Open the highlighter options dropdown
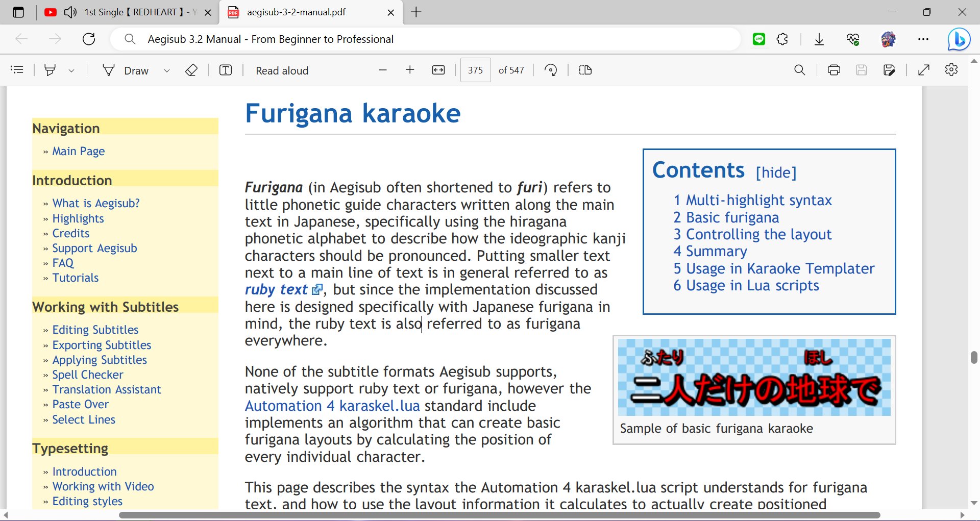Screen dimensions: 980x521 71,70
